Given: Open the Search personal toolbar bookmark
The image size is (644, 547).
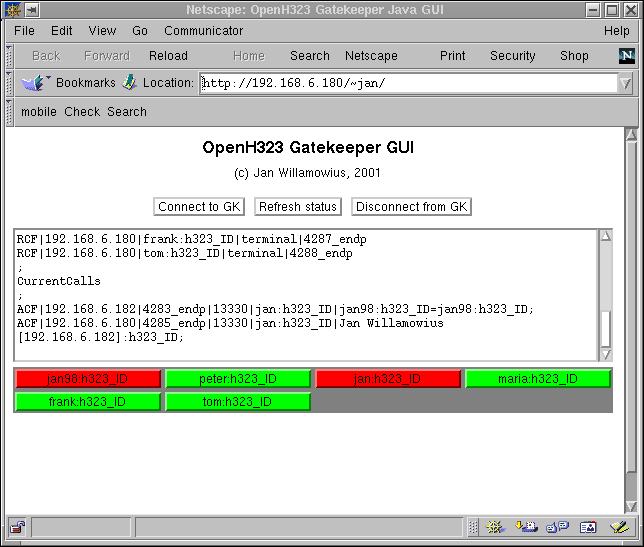Looking at the screenshot, I should pos(127,112).
